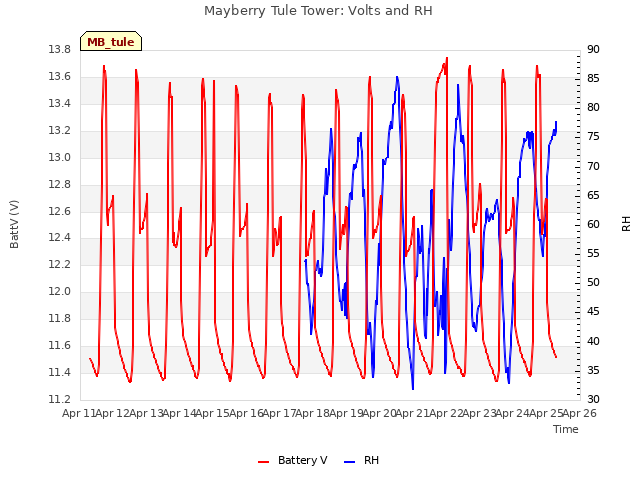Click the 11.8 BattV axis value
640x480 pixels.
click(60, 318)
